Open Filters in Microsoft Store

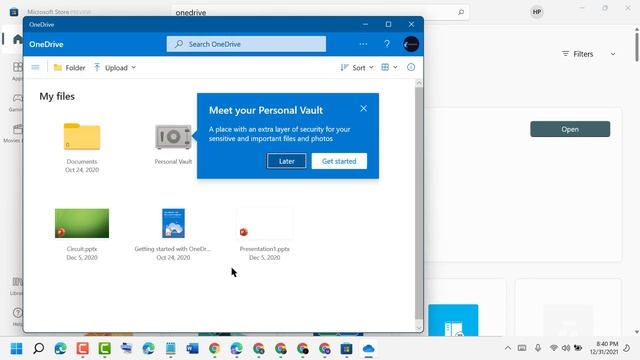point(578,54)
